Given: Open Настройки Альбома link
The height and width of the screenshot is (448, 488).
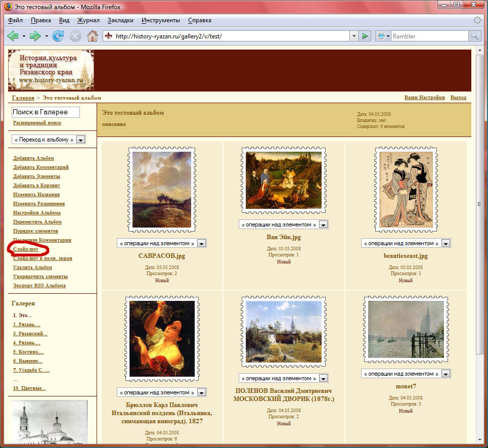Looking at the screenshot, I should (37, 212).
